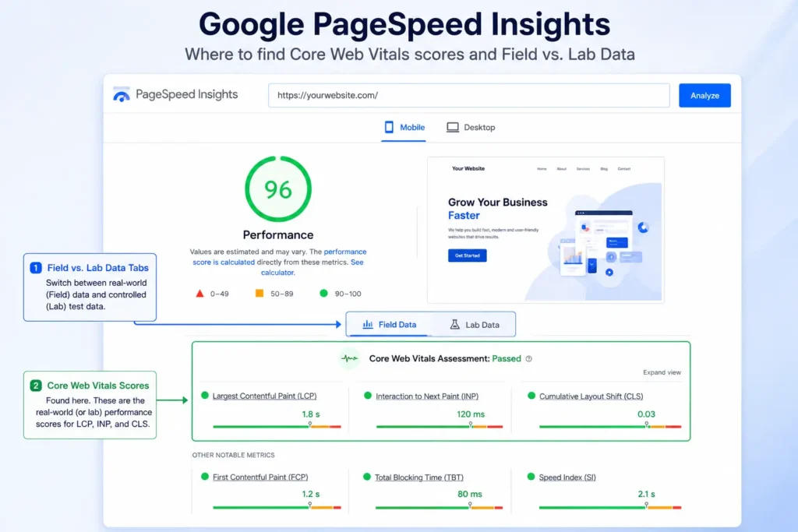Click the PageSpeed Insights logo icon
The width and height of the screenshot is (798, 532).
pos(122,94)
